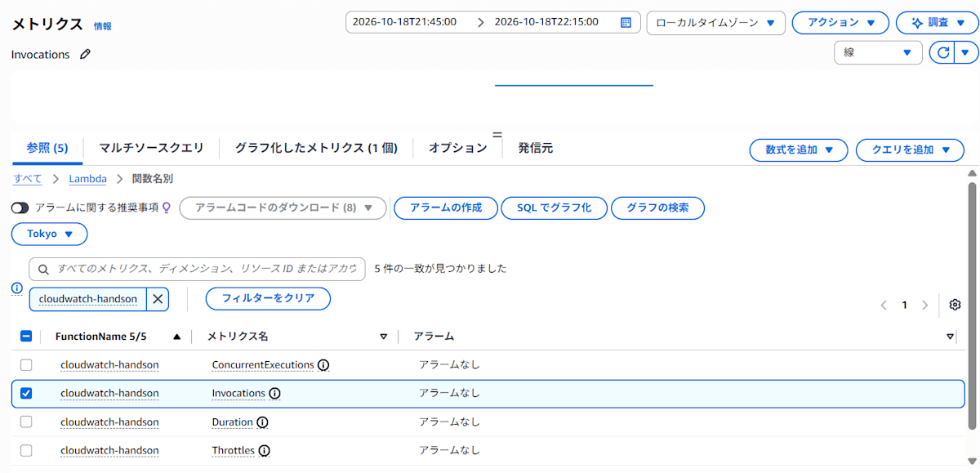Check the ConcurrentExecutions row checkbox

tap(26, 365)
